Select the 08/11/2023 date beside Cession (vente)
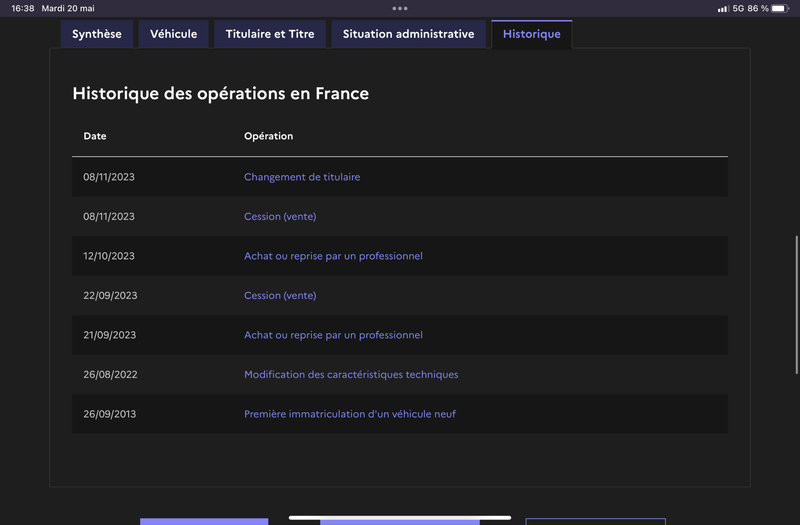The height and width of the screenshot is (525, 800). [x=109, y=216]
